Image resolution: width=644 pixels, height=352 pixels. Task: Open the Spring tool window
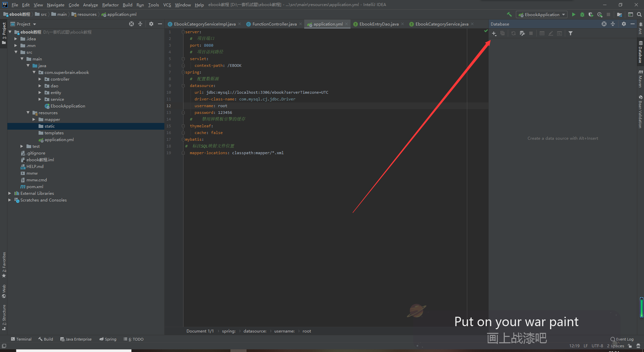pos(108,339)
